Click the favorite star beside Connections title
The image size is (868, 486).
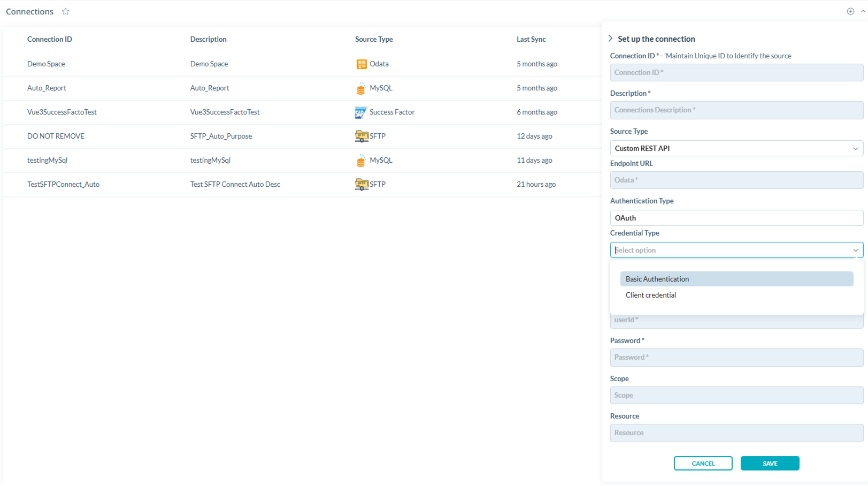[x=66, y=11]
